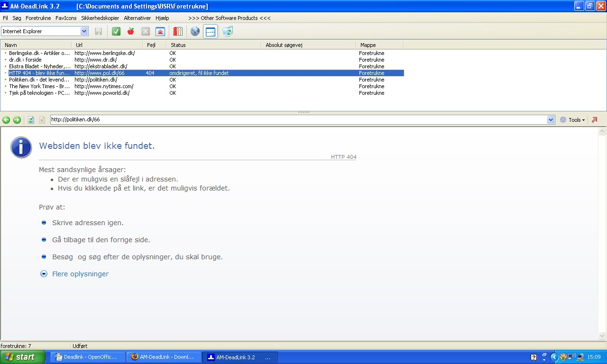Click the help question mark tray icon
This screenshot has width=607, height=364.
click(533, 357)
